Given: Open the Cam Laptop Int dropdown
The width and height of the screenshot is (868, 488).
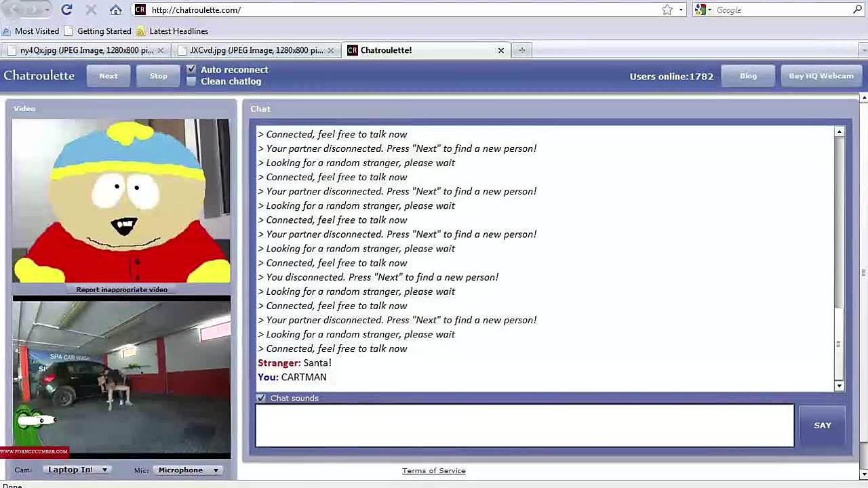Looking at the screenshot, I should pyautogui.click(x=78, y=470).
